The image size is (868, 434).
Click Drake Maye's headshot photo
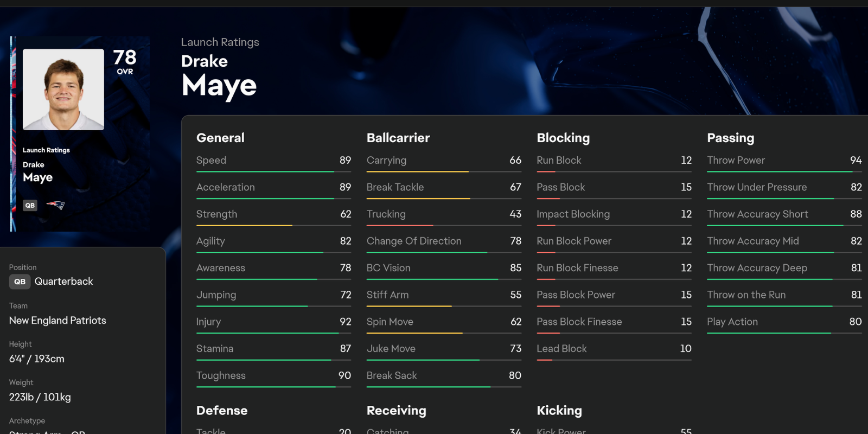click(x=63, y=90)
